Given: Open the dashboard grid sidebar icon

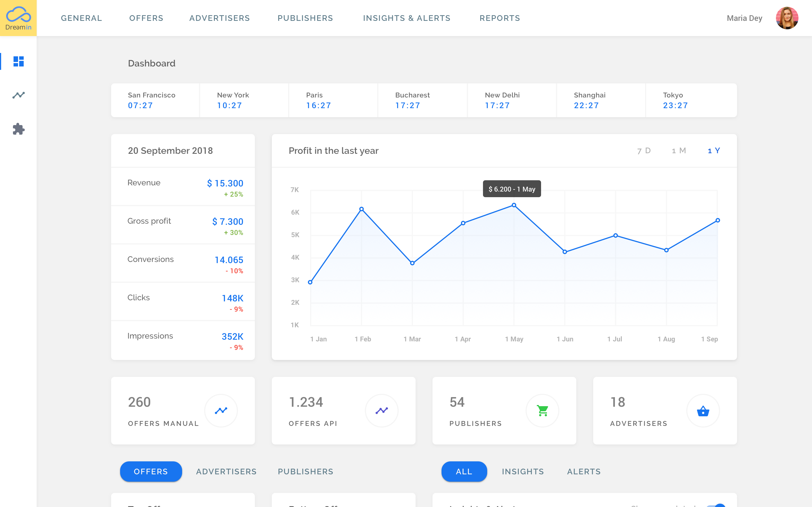Looking at the screenshot, I should pos(18,61).
